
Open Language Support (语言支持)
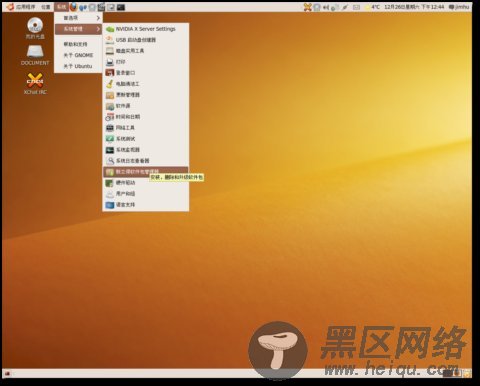pos(146,205)
